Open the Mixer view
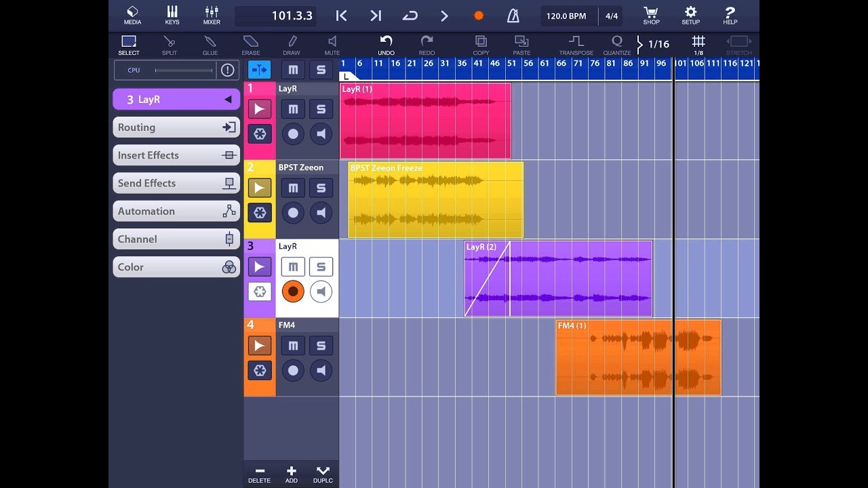The image size is (868, 488). [212, 15]
